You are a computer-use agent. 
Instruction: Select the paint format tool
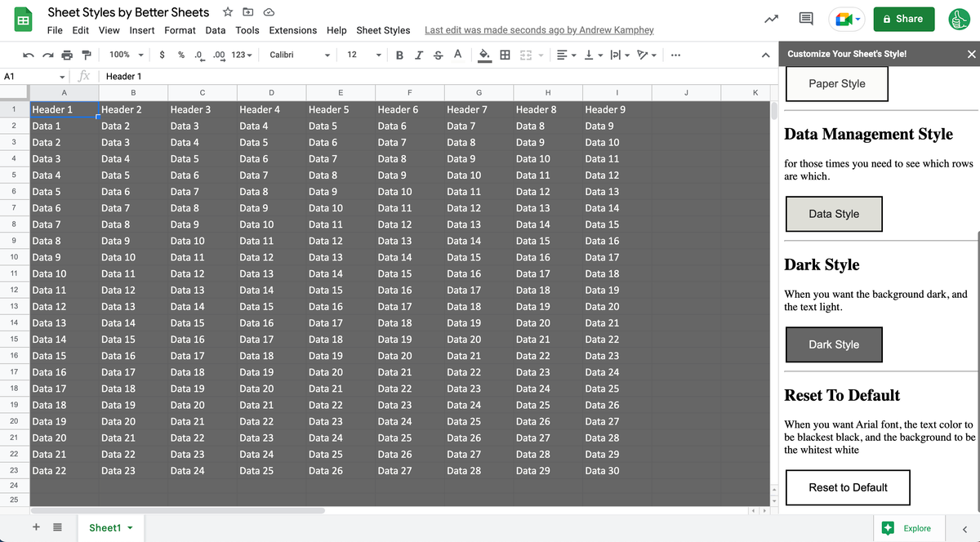(87, 54)
